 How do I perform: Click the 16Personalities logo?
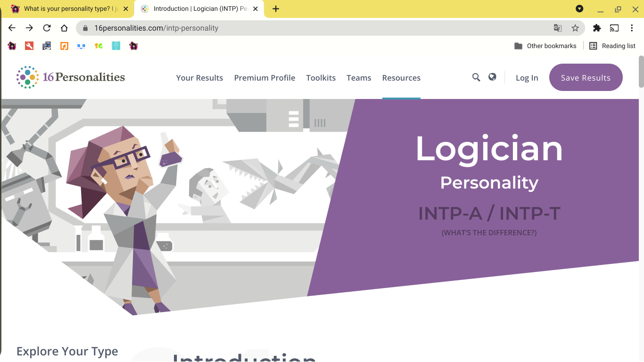click(x=71, y=77)
